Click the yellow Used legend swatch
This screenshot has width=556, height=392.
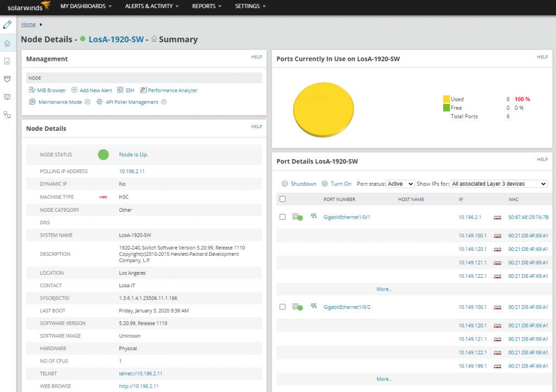pos(446,99)
